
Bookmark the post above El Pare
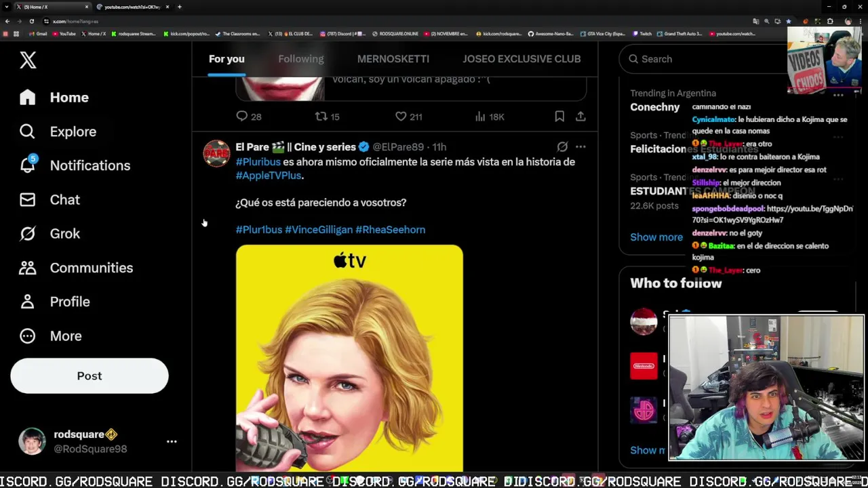[x=559, y=117]
